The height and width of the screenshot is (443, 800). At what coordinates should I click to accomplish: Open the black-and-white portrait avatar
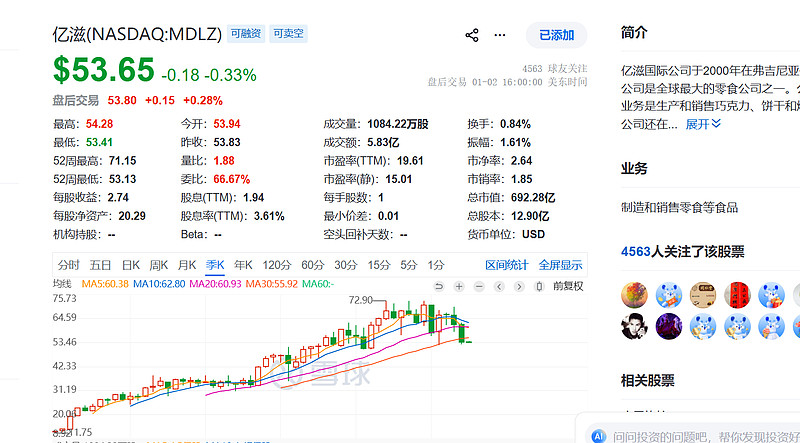(634, 327)
